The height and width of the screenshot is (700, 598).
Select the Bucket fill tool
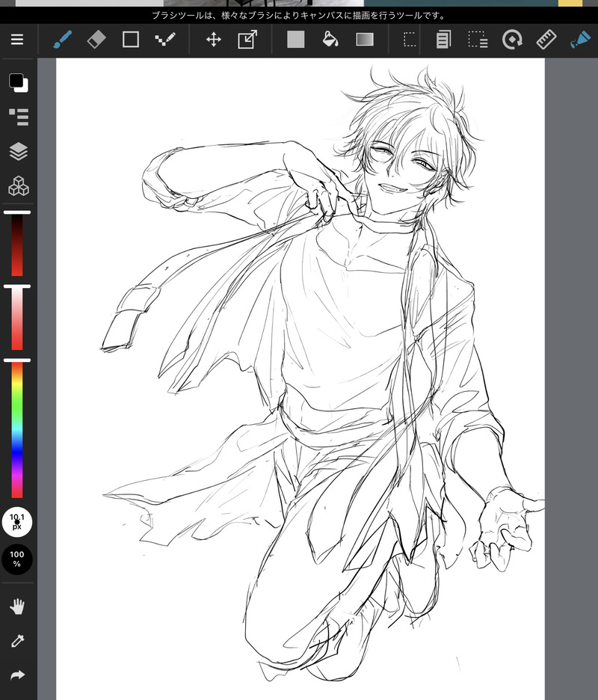(x=330, y=40)
